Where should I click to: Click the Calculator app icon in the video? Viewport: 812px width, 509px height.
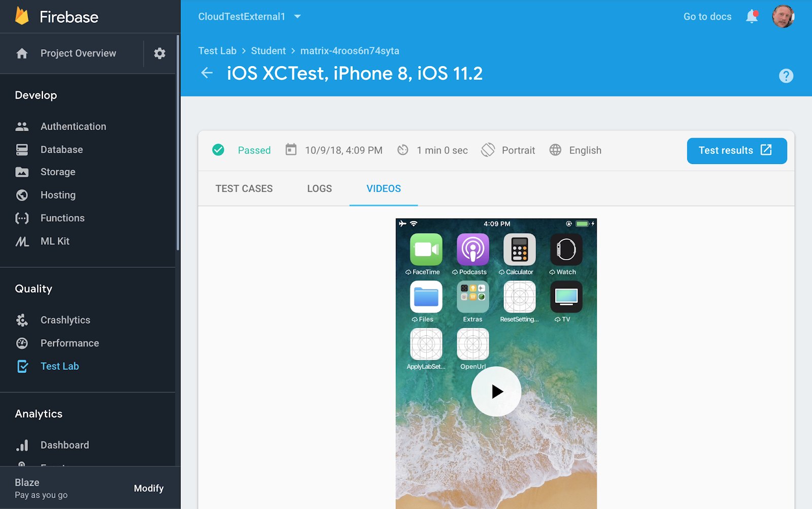(520, 249)
